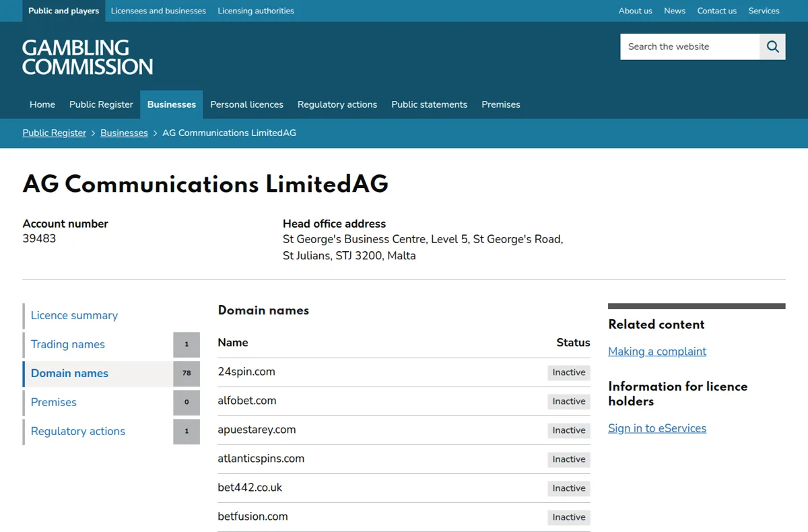This screenshot has width=808, height=532.
Task: Open Premises in top navigation
Action: pos(501,104)
